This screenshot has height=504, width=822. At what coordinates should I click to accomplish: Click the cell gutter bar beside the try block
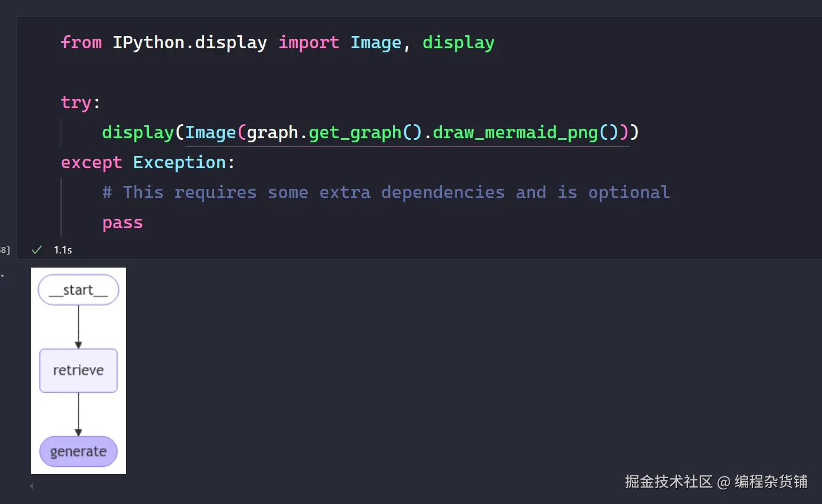pyautogui.click(x=61, y=132)
